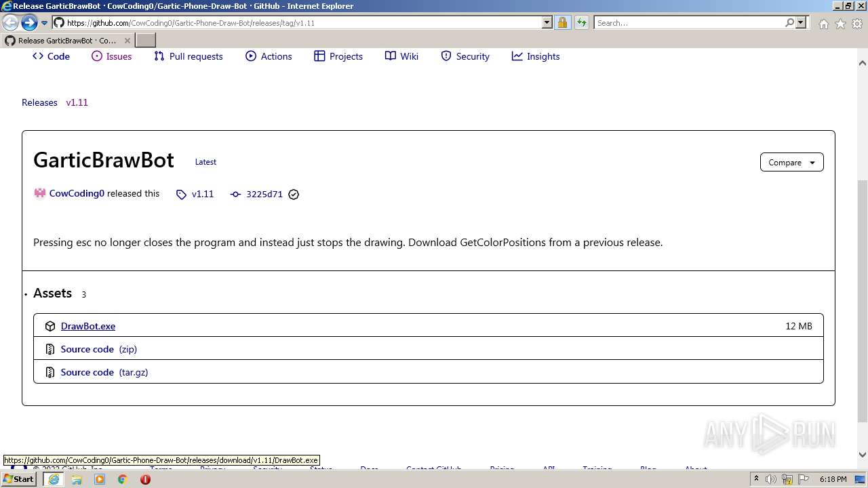Select the Release GarticBrawBot browser tab
This screenshot has height=488, width=868.
(x=66, y=41)
